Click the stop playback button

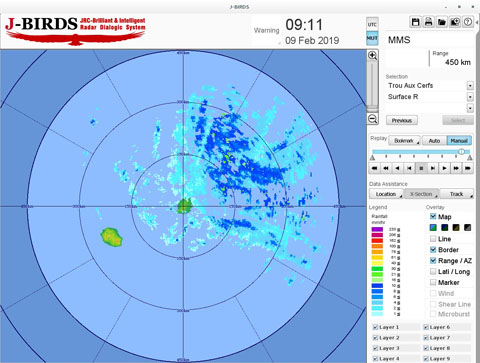pos(421,168)
